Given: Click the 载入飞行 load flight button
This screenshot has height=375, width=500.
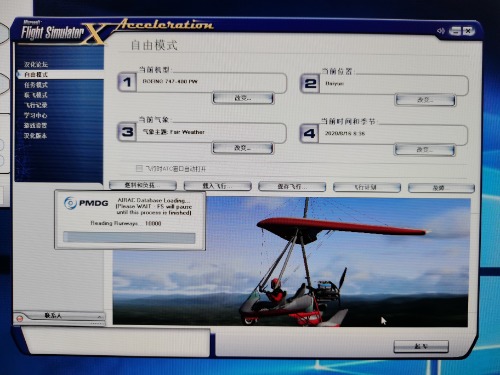Looking at the screenshot, I should click(x=218, y=186).
